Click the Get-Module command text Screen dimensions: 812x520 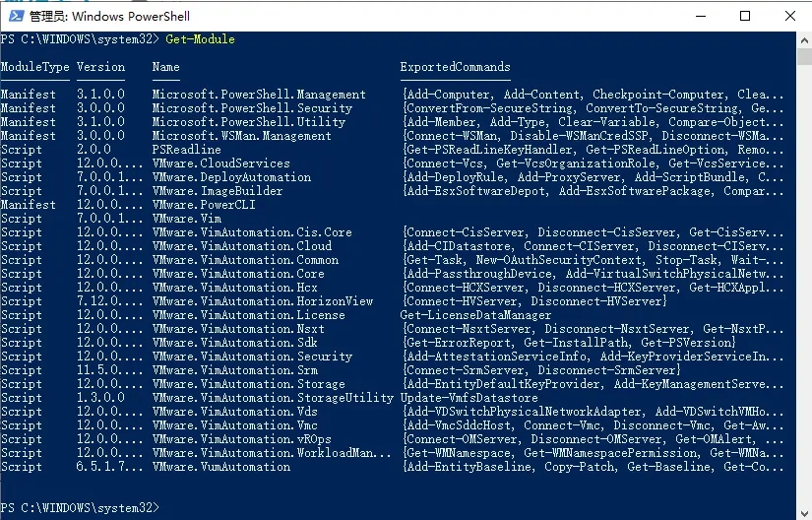(201, 39)
